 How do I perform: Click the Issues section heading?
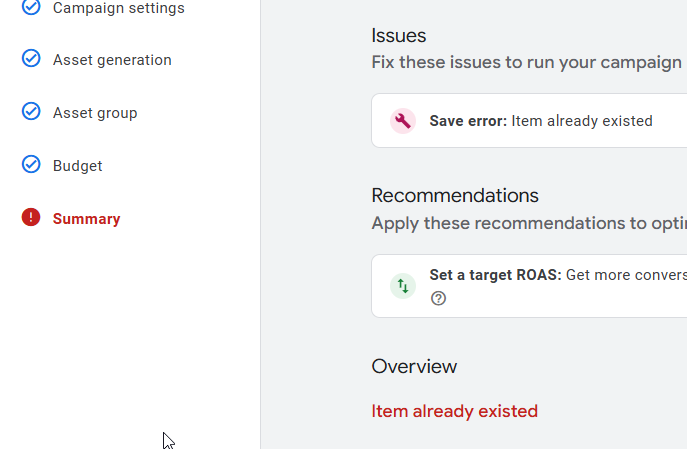[399, 35]
